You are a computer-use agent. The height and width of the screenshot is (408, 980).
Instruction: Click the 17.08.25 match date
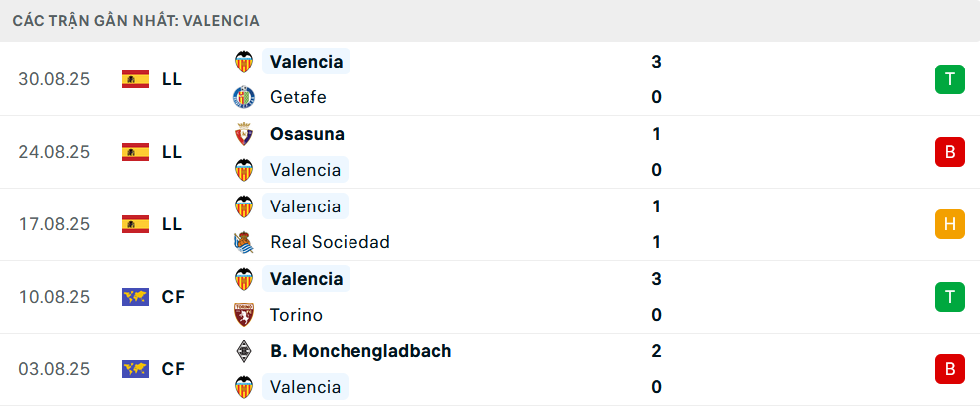click(x=55, y=224)
